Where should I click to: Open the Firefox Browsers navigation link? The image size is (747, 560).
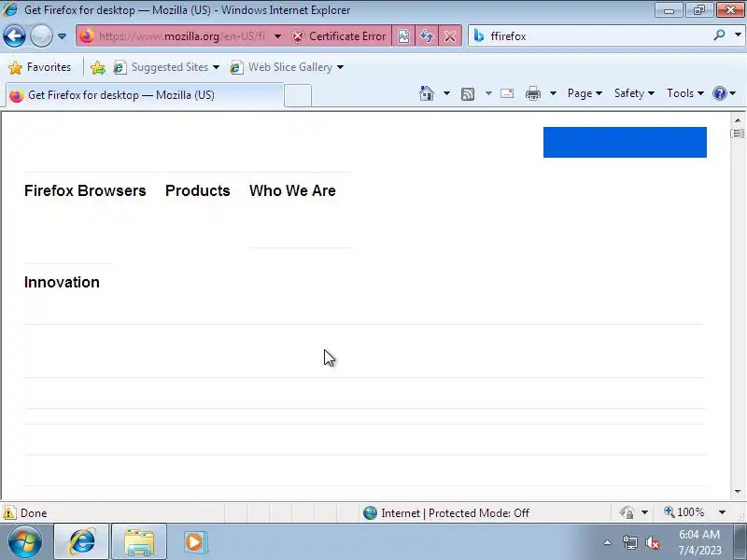(x=85, y=190)
